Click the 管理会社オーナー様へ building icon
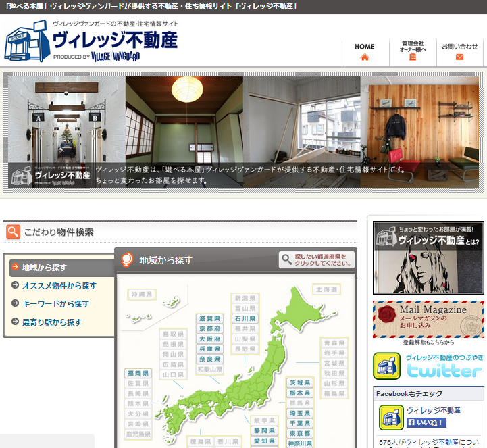Screen dimensions: 487x448 click(413, 57)
